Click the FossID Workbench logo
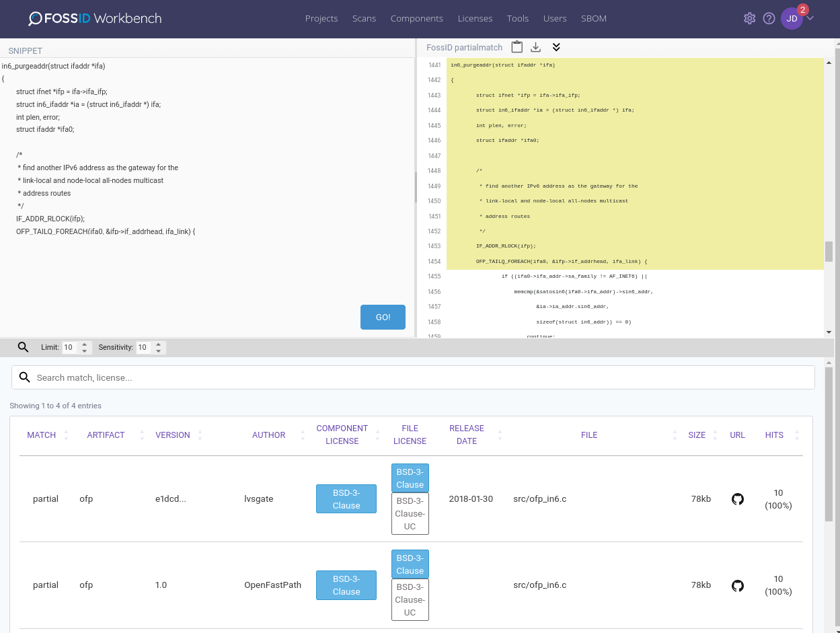The width and height of the screenshot is (840, 633). (95, 18)
